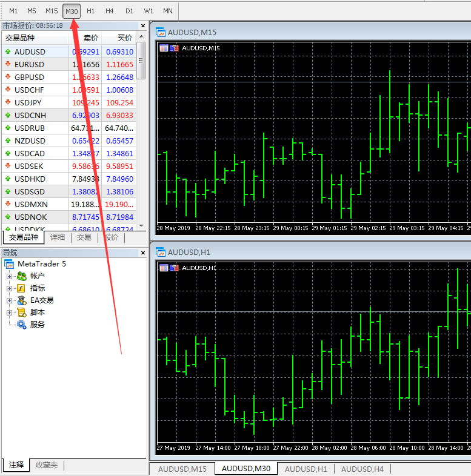Click the red down arrow beside USDSEK
Screen dimensions: 471x476
coord(8,166)
